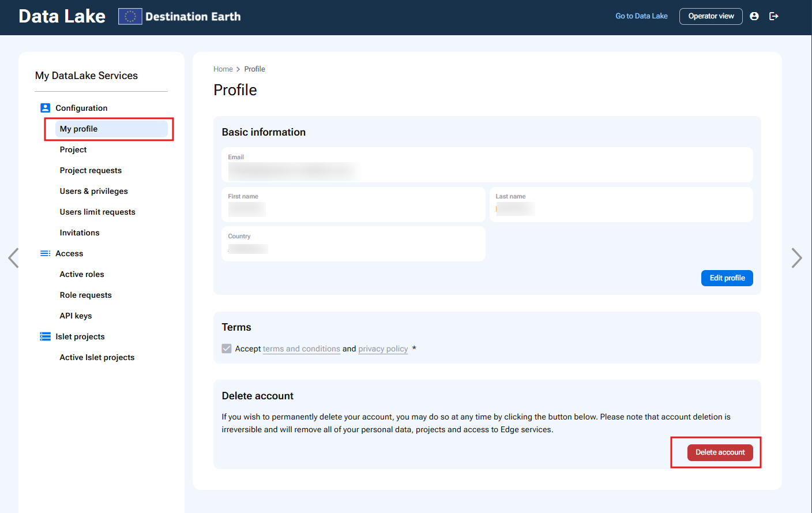Click the Delete account section heading

click(258, 396)
